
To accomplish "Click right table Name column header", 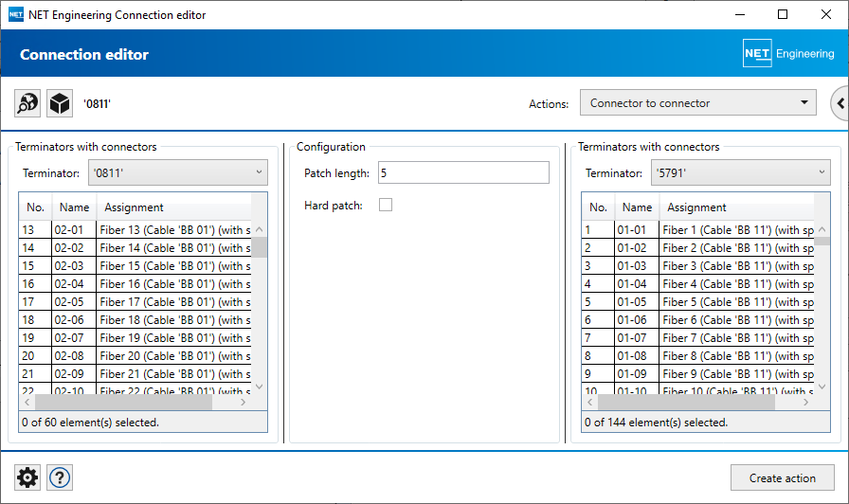I will pos(637,207).
